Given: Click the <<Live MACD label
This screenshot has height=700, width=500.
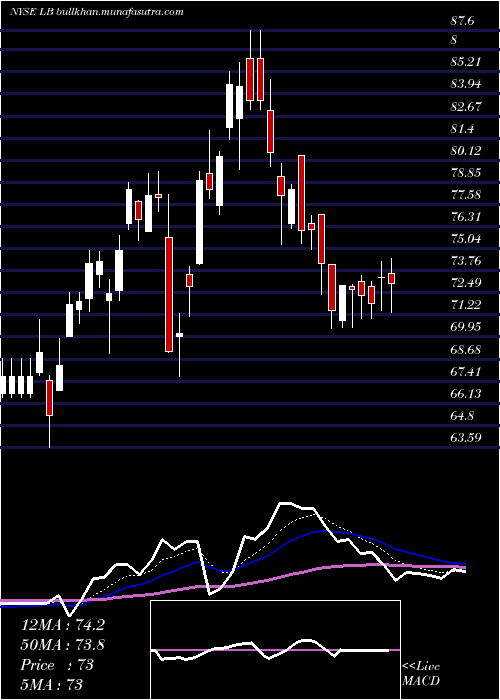Looking at the screenshot, I should [x=421, y=674].
